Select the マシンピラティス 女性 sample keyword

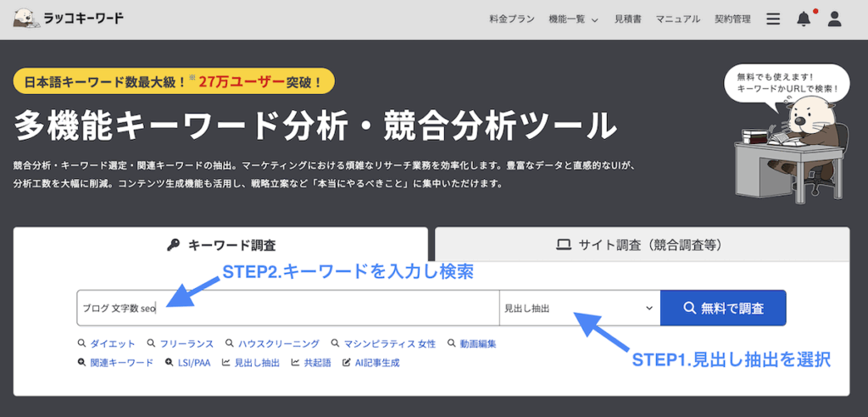(x=390, y=344)
